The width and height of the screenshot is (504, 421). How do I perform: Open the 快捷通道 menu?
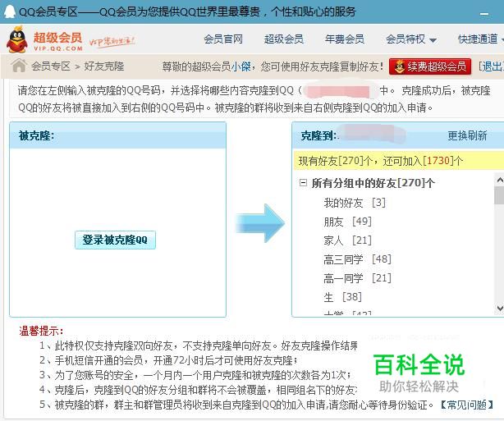(481, 39)
